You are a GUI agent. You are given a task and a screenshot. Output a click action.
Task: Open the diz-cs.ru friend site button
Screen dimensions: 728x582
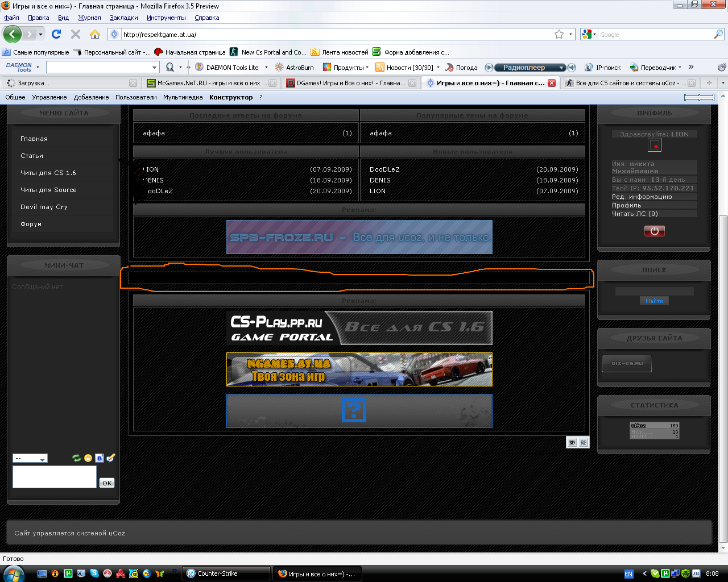627,364
